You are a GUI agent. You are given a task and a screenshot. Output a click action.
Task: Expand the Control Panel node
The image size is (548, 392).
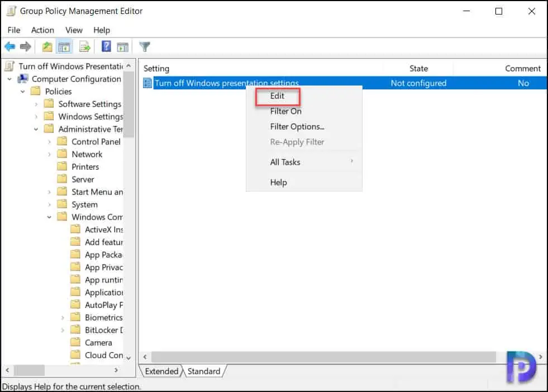[49, 142]
